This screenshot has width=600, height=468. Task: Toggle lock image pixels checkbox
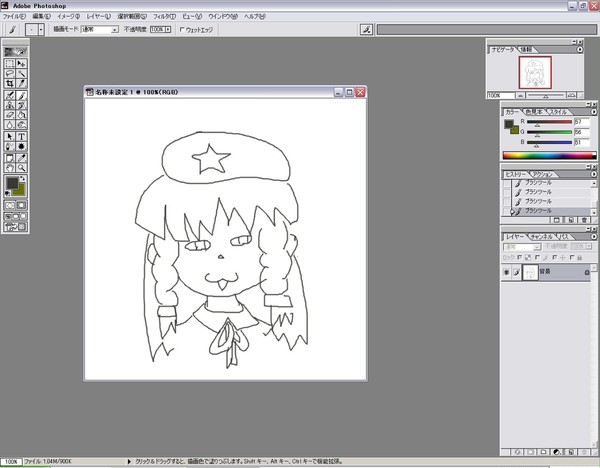click(x=537, y=258)
